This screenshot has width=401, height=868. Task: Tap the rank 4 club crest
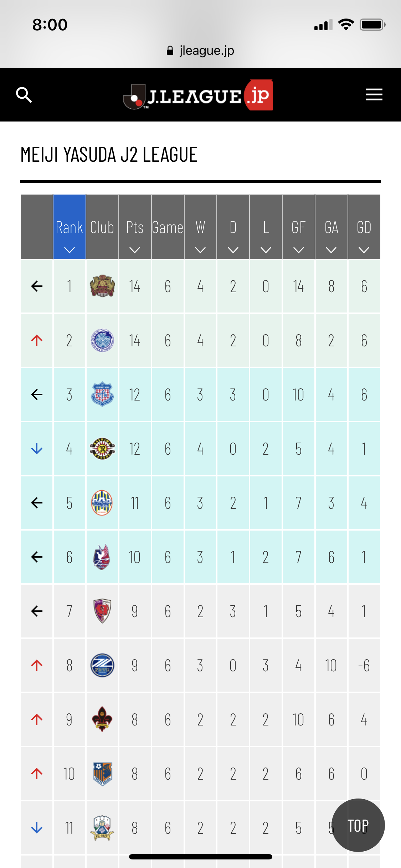[x=102, y=449]
